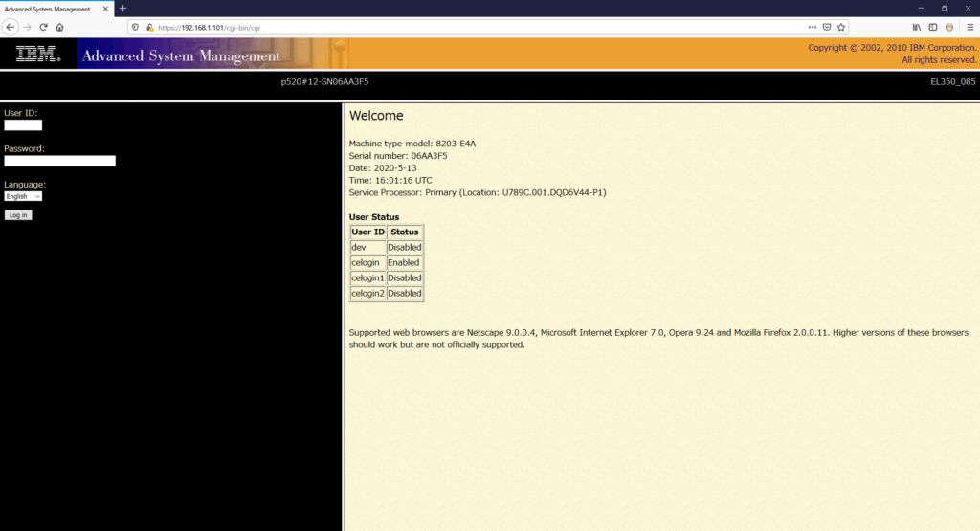This screenshot has height=531, width=980.
Task: Click the Disabled status for celogin1
Action: (x=405, y=278)
